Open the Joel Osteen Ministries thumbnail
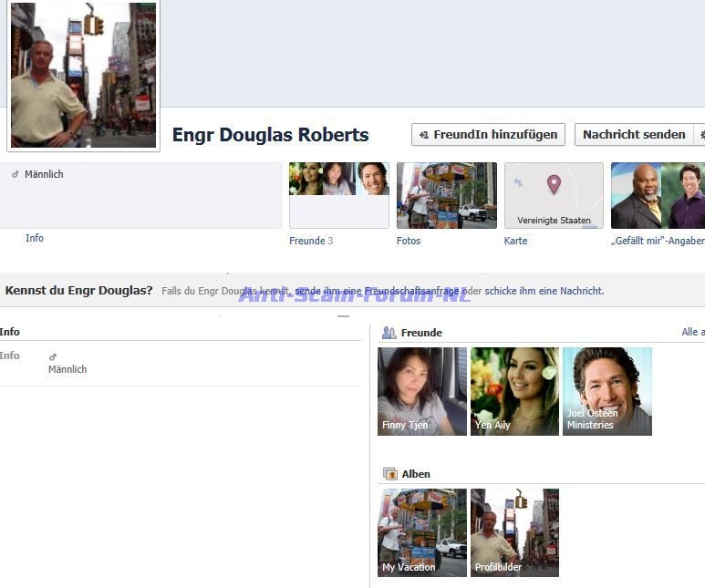The height and width of the screenshot is (588, 705). (x=607, y=391)
